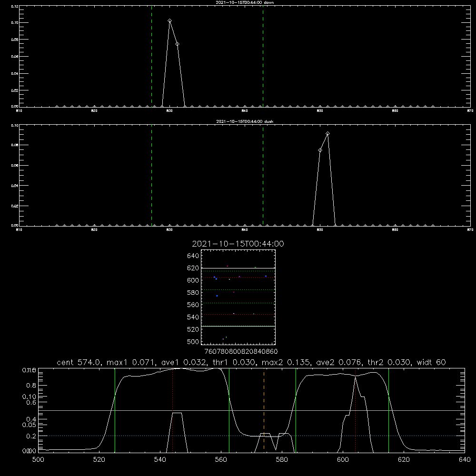476x476 pixels.
Task: Click y-axis label 620 on scatter plot
Action: (x=193, y=268)
